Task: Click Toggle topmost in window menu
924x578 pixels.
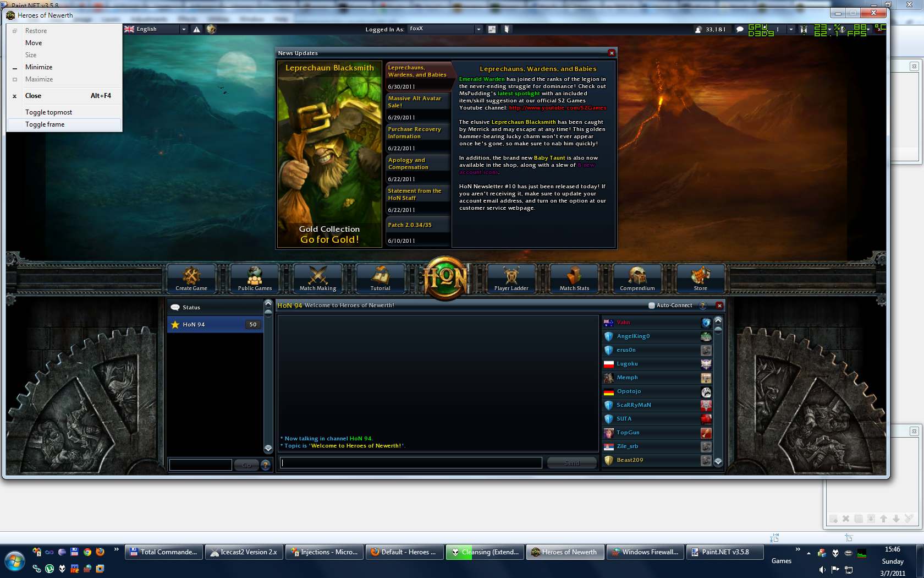Action: click(48, 112)
